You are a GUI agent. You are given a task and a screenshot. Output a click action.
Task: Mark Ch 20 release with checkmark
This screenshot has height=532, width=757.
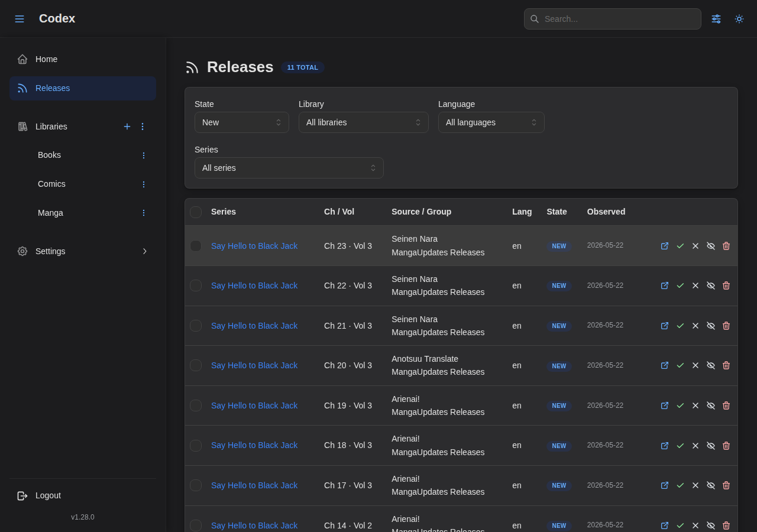tap(680, 365)
